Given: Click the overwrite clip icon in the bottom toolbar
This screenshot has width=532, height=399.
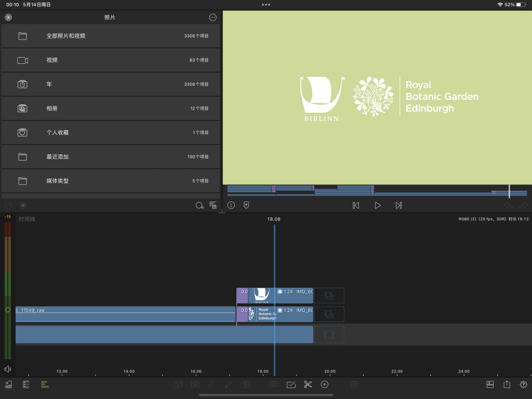Looking at the screenshot, I should tap(195, 384).
